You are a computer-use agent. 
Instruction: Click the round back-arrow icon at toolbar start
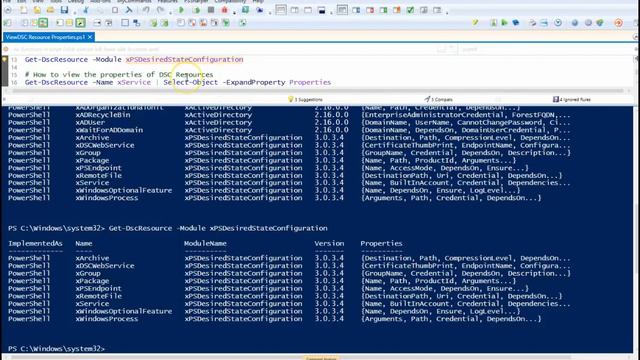[x=8, y=10]
